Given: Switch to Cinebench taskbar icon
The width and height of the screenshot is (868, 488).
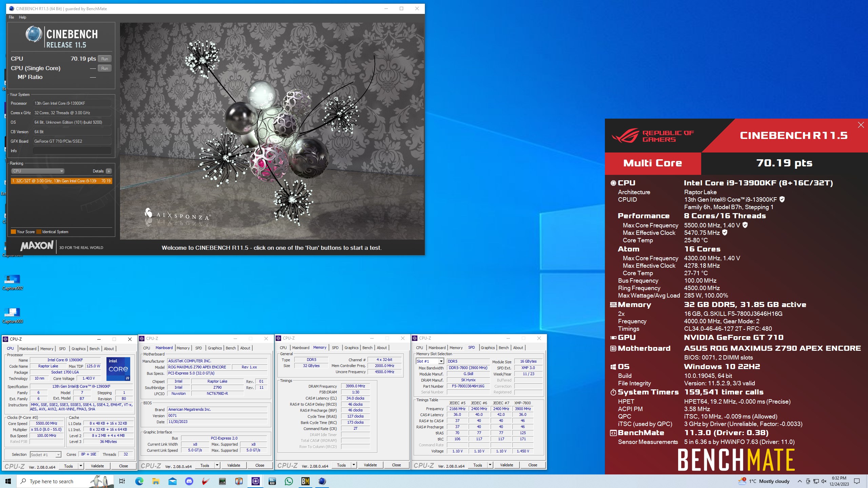Looking at the screenshot, I should pyautogui.click(x=322, y=481).
